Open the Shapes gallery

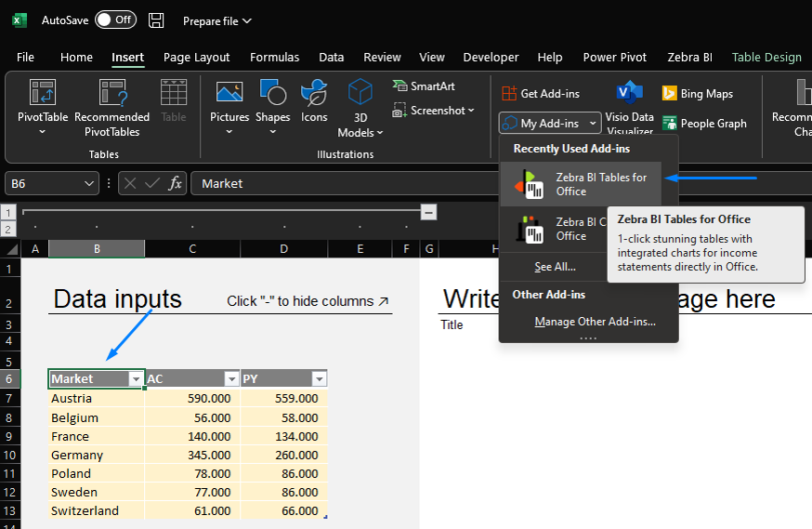tap(272, 107)
